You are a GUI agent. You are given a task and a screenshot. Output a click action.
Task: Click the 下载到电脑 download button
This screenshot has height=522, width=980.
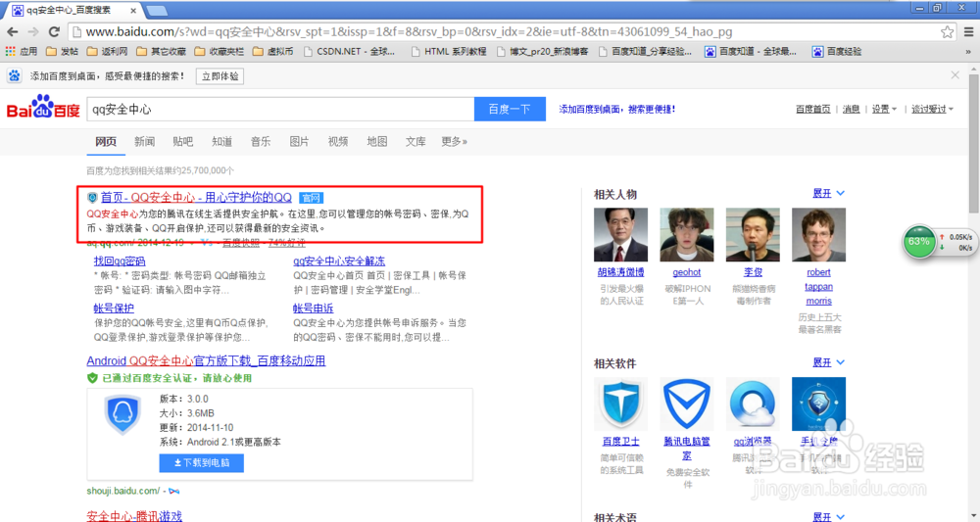pyautogui.click(x=201, y=462)
